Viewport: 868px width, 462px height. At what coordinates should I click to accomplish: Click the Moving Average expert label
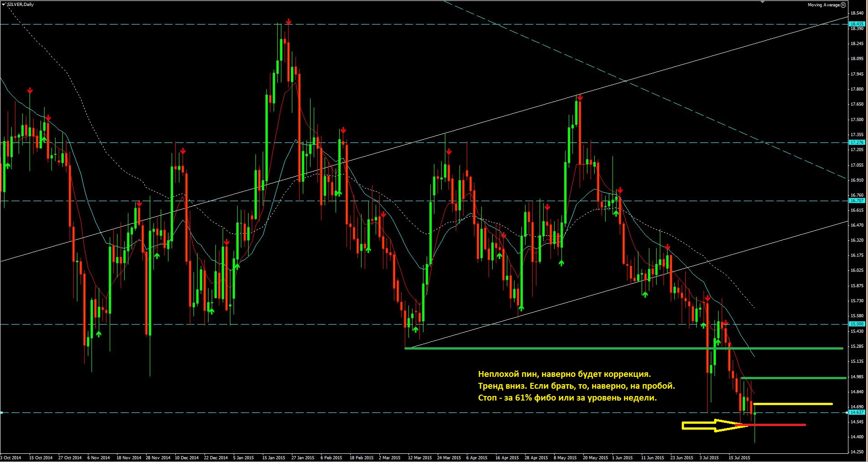(x=823, y=5)
